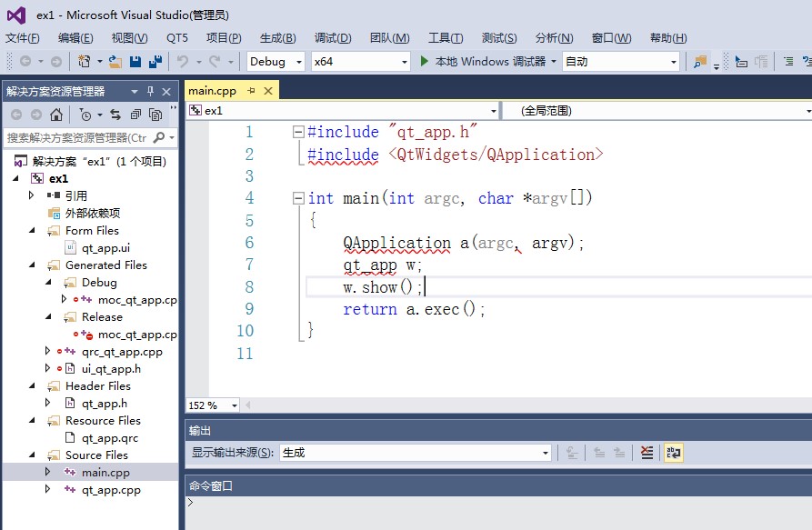Click the Sync with Active Document icon
This screenshot has width=812, height=530.
[115, 115]
